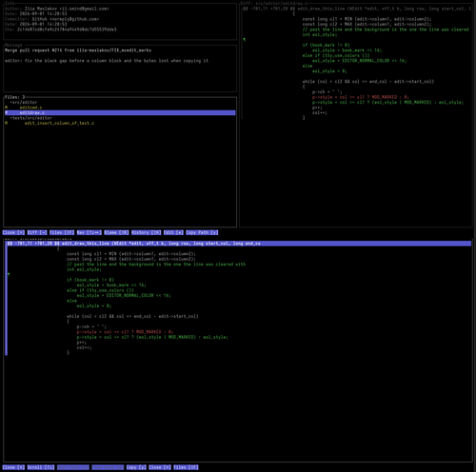Click the Committer line in Info panel
This screenshot has height=472, width=476.
51,19
